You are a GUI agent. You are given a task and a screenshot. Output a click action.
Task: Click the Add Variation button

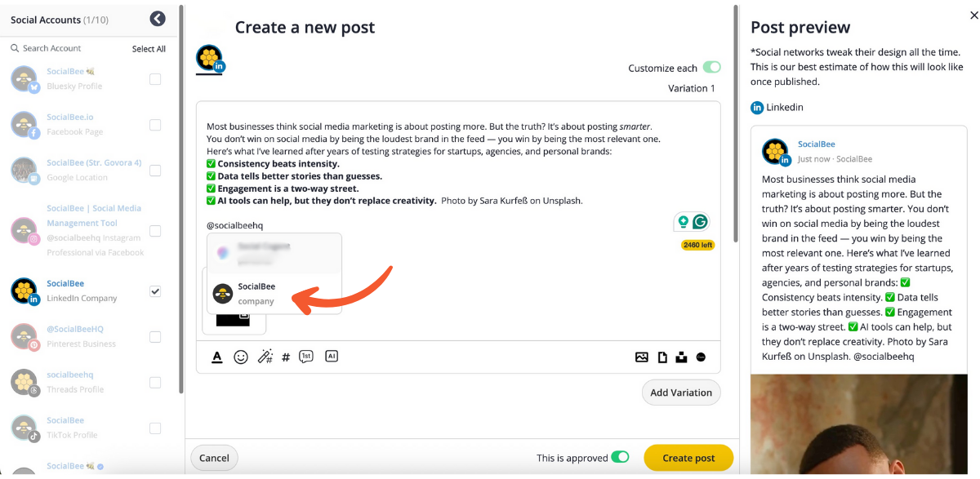681,393
